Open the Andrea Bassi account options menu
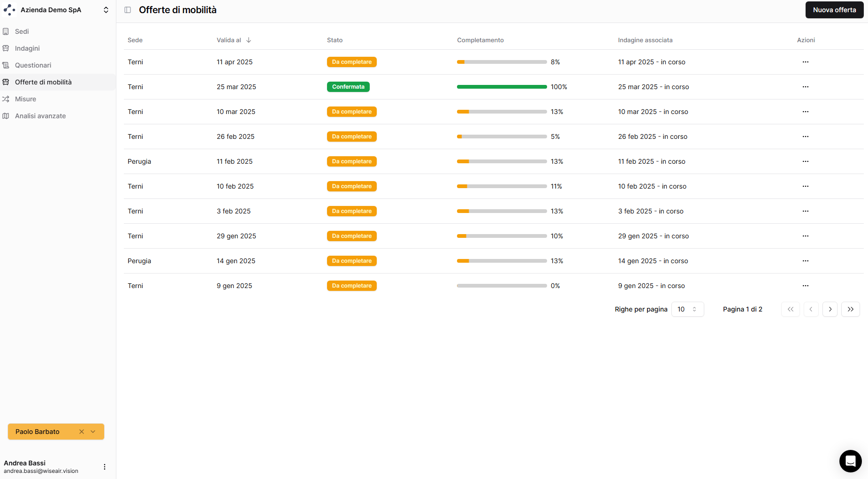The image size is (868, 479). point(105,467)
